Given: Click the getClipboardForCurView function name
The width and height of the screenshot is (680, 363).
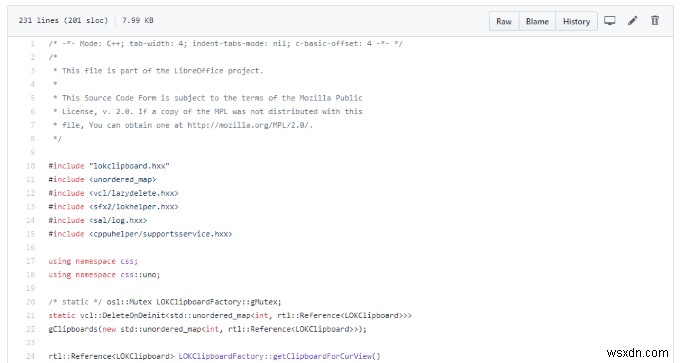Looking at the screenshot, I should point(324,356).
